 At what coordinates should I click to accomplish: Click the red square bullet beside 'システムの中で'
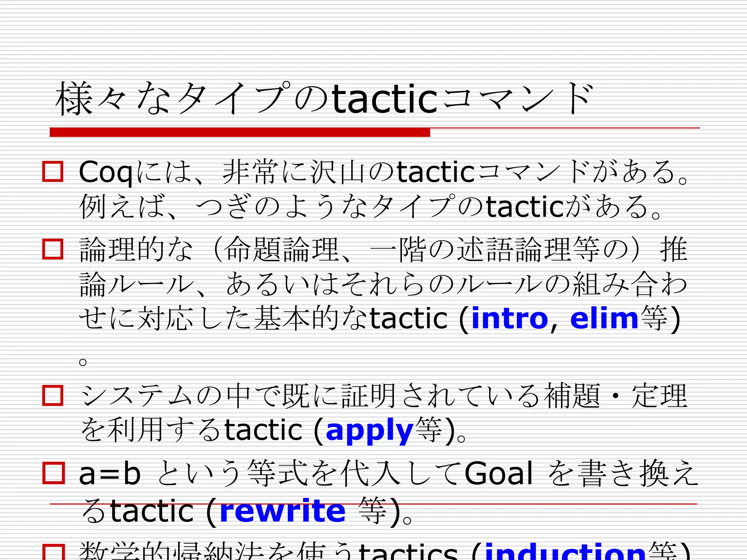tap(53, 396)
